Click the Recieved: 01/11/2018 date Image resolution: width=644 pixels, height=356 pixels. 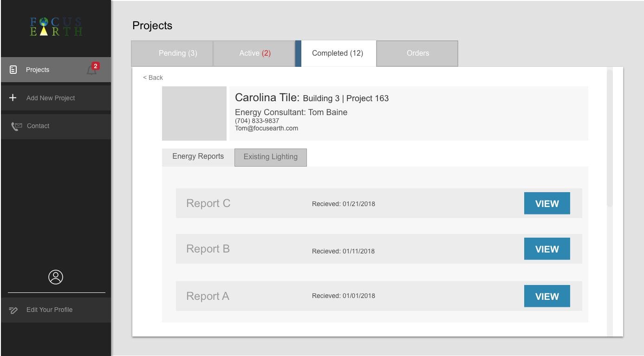coord(344,251)
